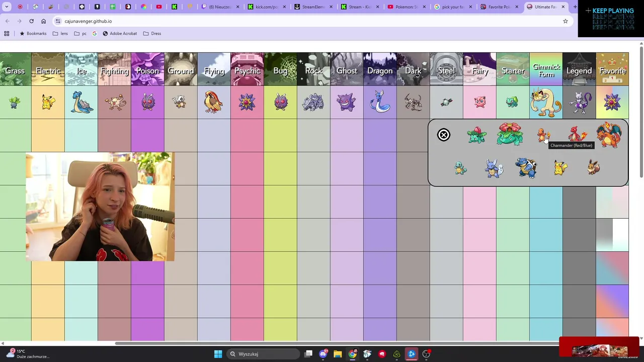Click the Legend column header

pyautogui.click(x=579, y=69)
